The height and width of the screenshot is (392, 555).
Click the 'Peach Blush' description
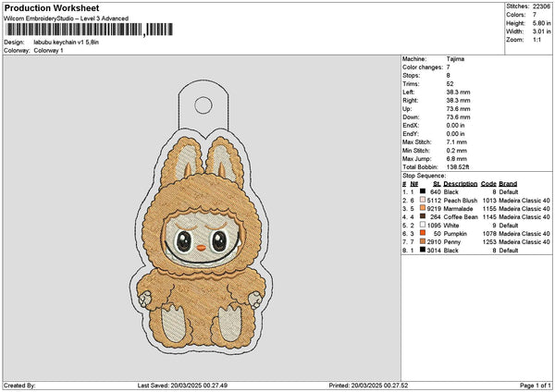tap(461, 201)
